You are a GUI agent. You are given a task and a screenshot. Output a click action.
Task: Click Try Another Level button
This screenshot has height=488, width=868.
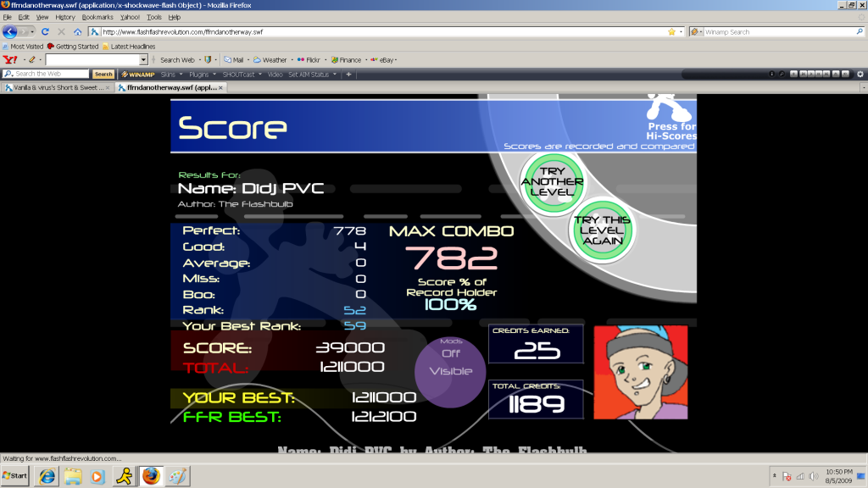pos(552,181)
